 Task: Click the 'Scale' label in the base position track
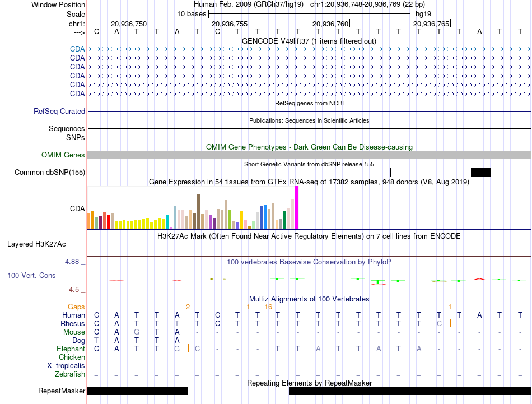pyautogui.click(x=76, y=14)
